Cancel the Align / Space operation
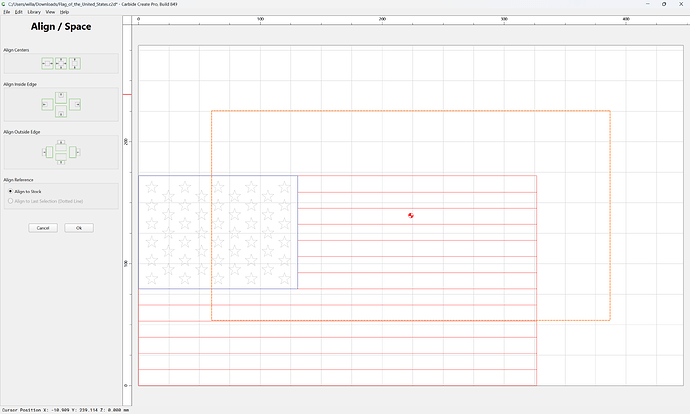Image resolution: width=690 pixels, height=414 pixels. [43, 228]
